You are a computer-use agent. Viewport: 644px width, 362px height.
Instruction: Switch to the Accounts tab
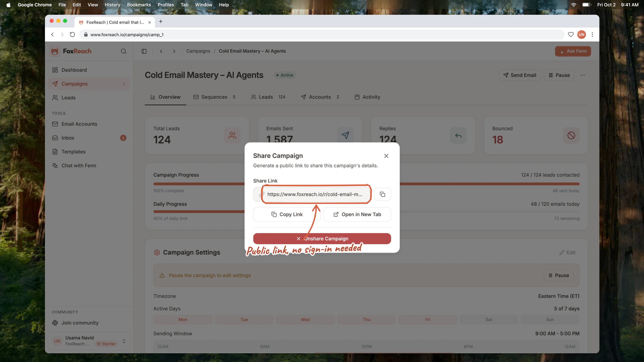[320, 97]
